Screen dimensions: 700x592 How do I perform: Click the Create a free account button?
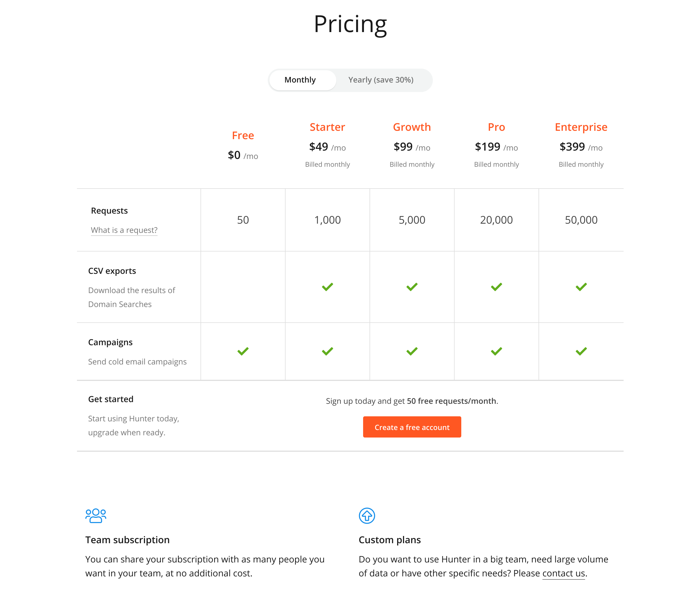tap(412, 427)
